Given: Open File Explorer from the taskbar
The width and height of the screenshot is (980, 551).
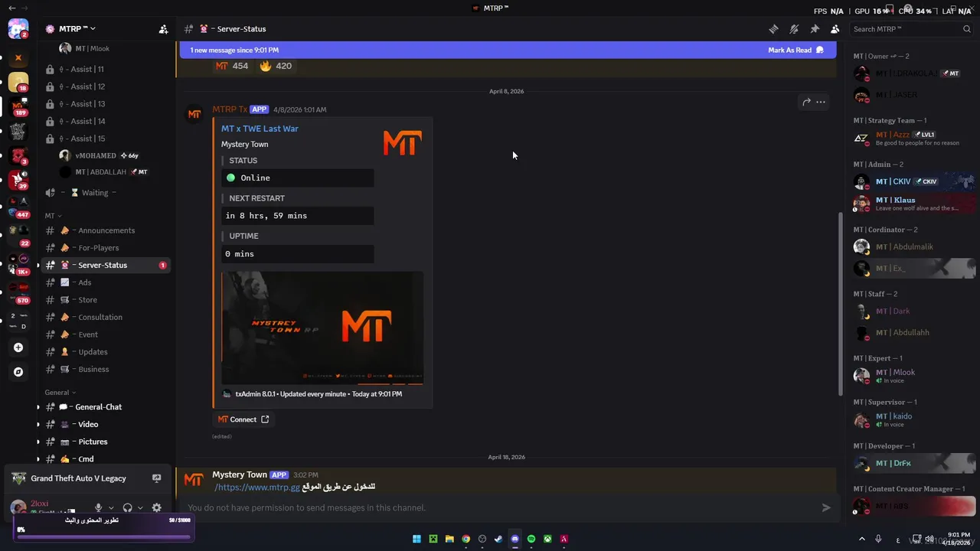Looking at the screenshot, I should click(x=449, y=539).
